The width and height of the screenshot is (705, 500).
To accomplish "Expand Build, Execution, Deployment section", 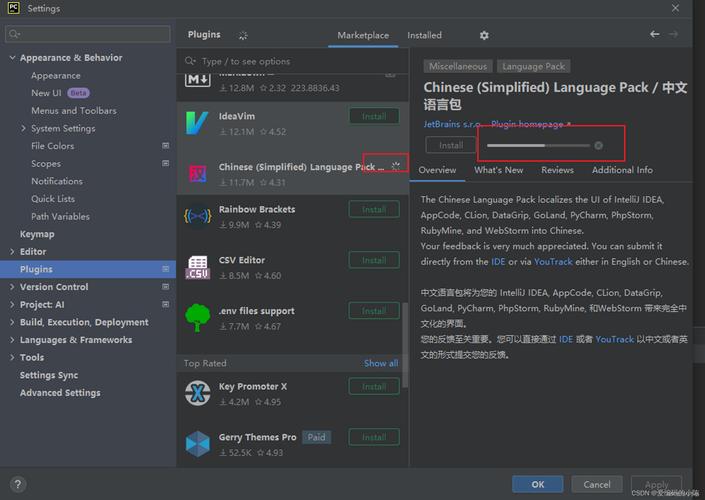I will click(12, 322).
